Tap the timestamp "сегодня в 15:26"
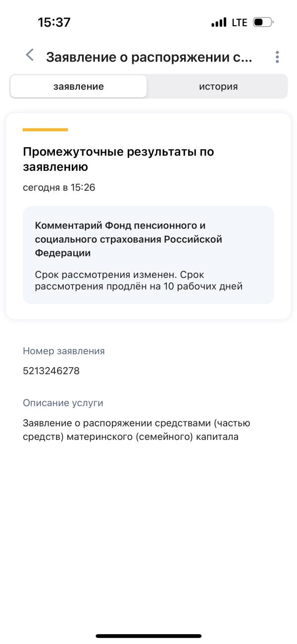Screen dimensions: 297x644 tap(59, 188)
